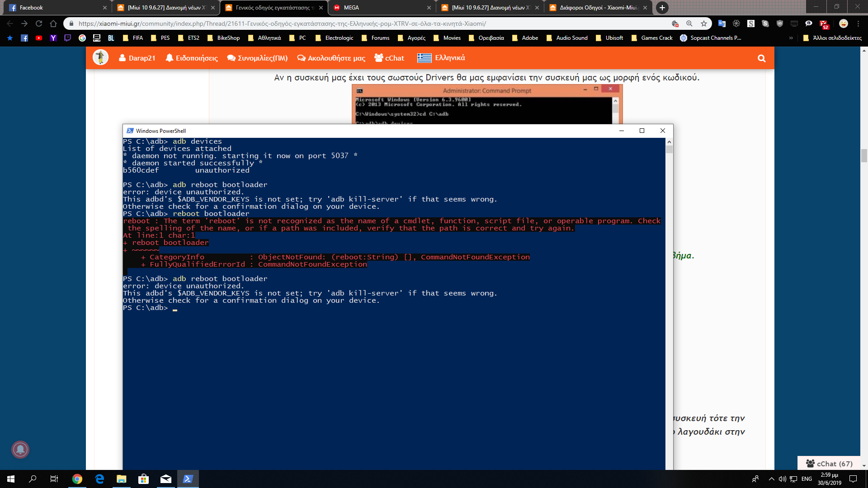Reload the page in Chrome
Viewport: 868px width, 488px height.
[39, 23]
